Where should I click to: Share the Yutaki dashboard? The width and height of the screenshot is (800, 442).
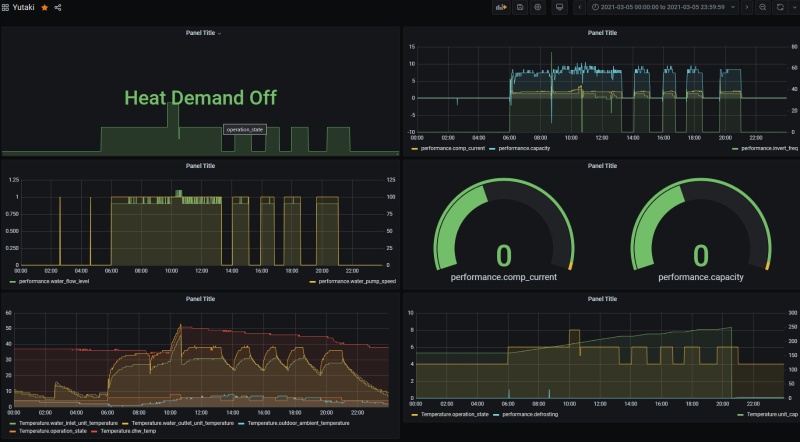click(58, 8)
